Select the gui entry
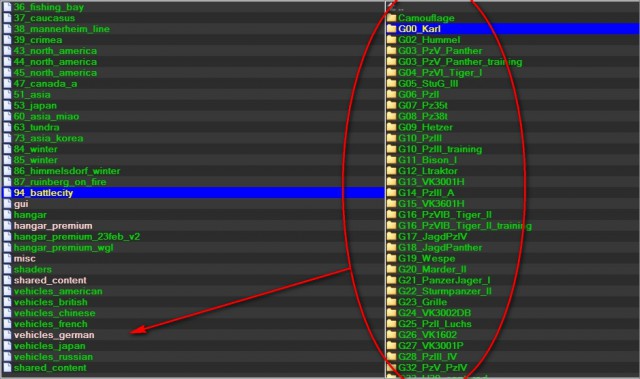 [x=21, y=204]
